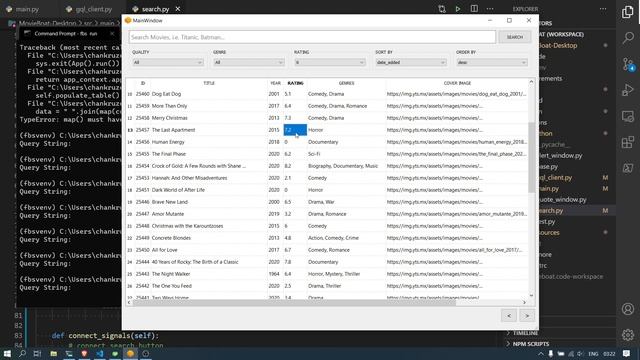Open the MainWindow app taskbar icon
Viewport: 640px width, 360px height.
pos(130,353)
